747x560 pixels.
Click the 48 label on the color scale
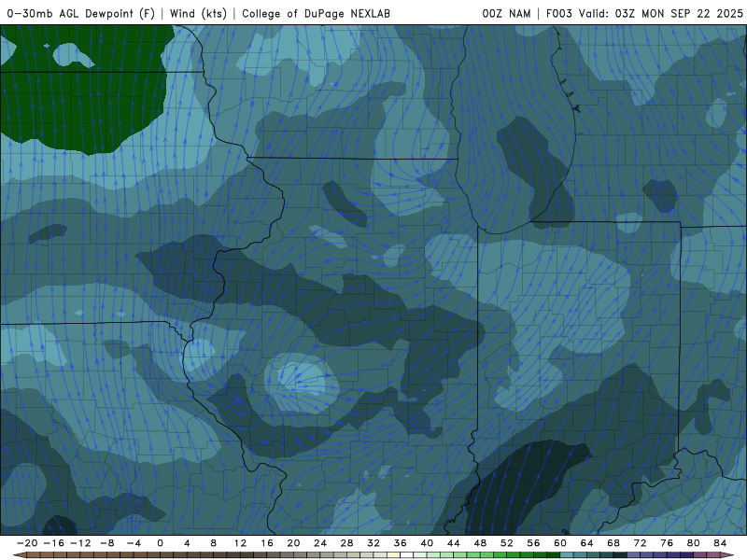(x=480, y=543)
